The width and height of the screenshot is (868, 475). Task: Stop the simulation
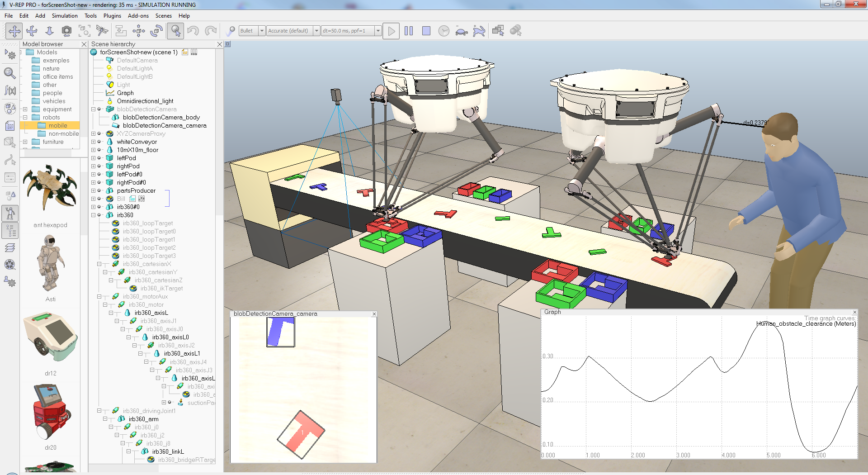pyautogui.click(x=426, y=31)
